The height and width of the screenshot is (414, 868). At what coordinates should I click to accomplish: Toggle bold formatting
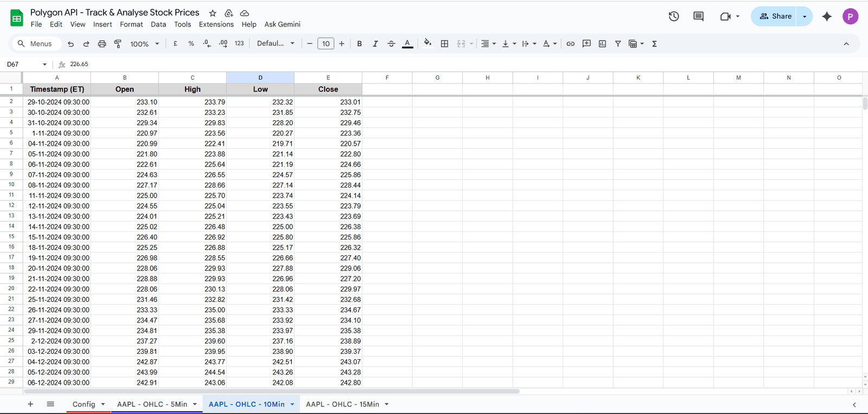(x=359, y=44)
